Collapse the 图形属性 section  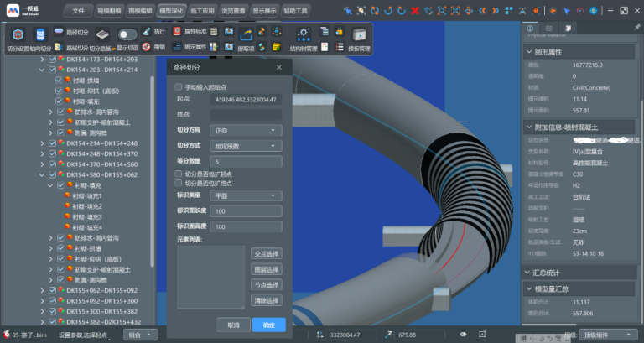[x=529, y=52]
